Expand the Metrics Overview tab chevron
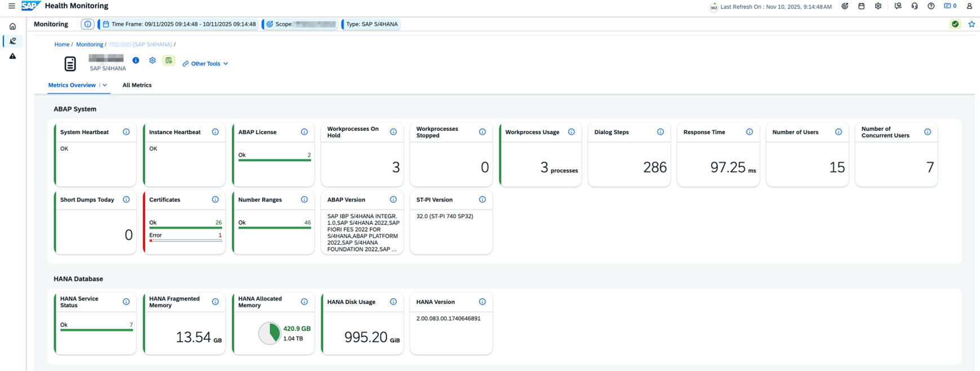The image size is (980, 371). [x=105, y=85]
